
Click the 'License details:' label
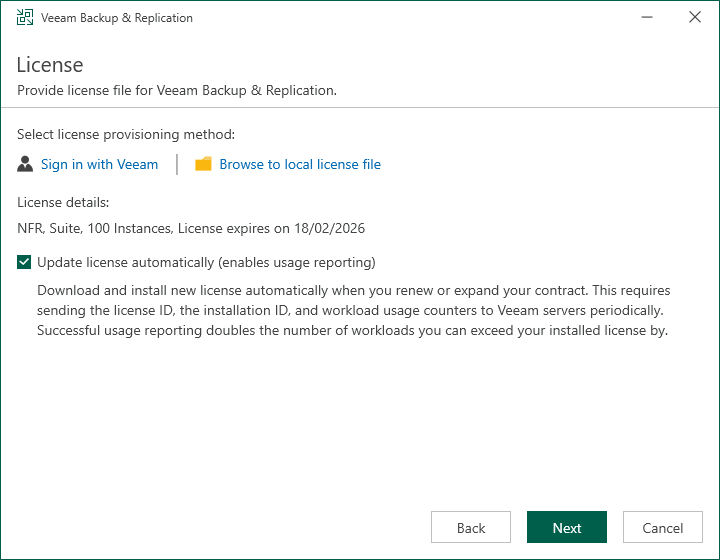point(63,202)
